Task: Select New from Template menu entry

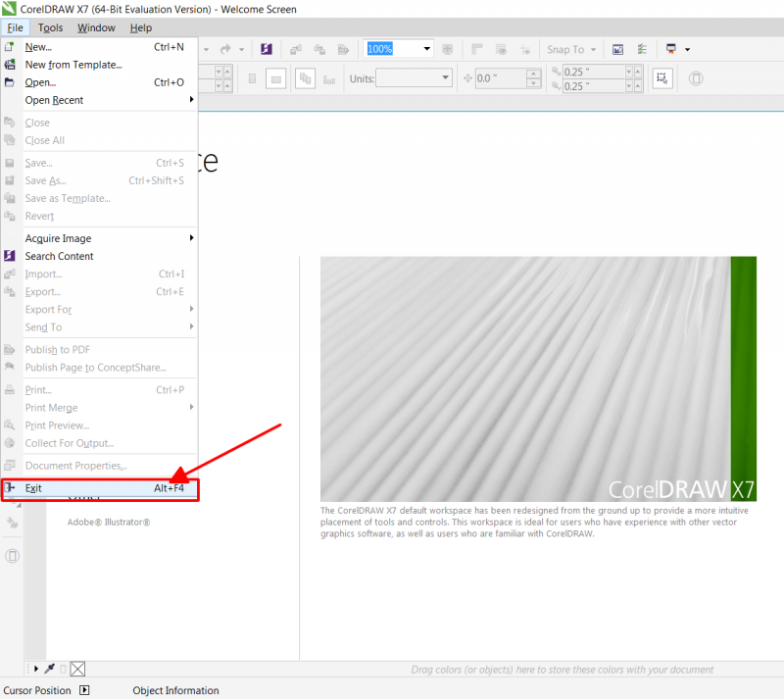Action: click(x=73, y=65)
